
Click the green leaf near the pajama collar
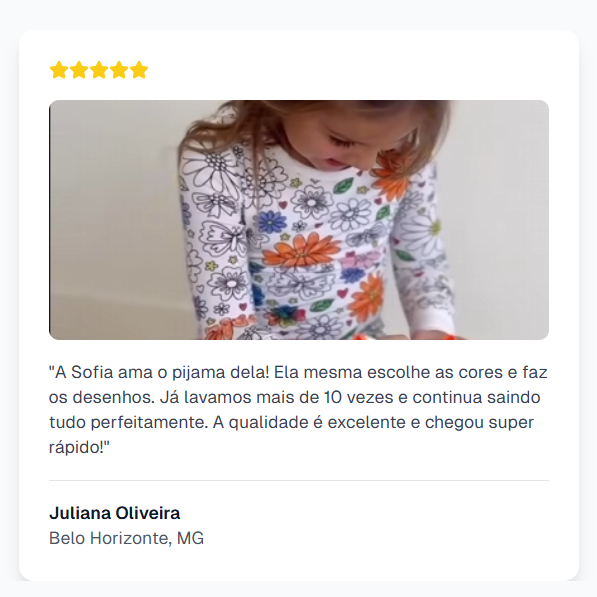click(x=343, y=186)
